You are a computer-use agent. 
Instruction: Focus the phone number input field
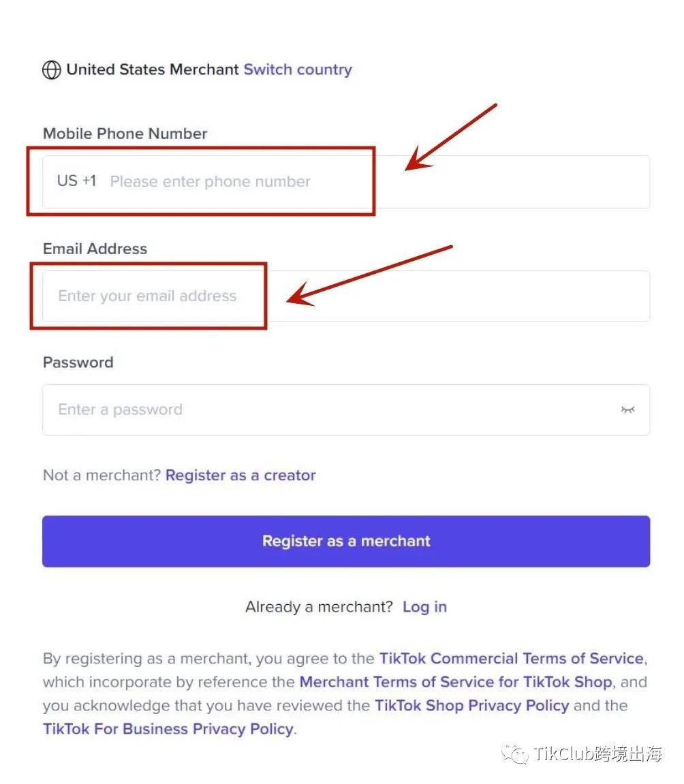pyautogui.click(x=375, y=182)
